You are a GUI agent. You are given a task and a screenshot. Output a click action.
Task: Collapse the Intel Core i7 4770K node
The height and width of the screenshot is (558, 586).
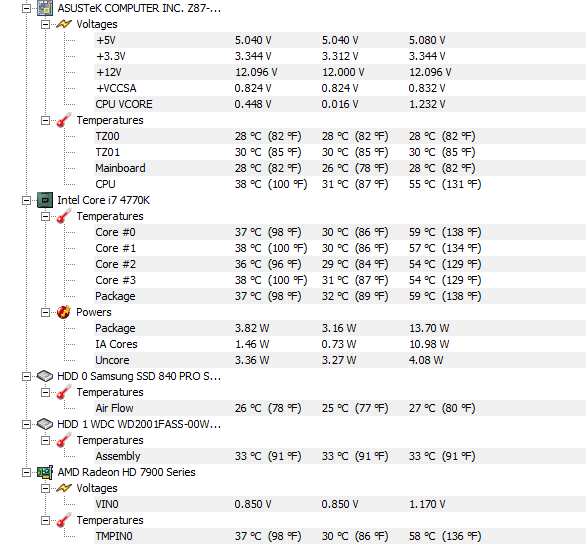coord(26,200)
